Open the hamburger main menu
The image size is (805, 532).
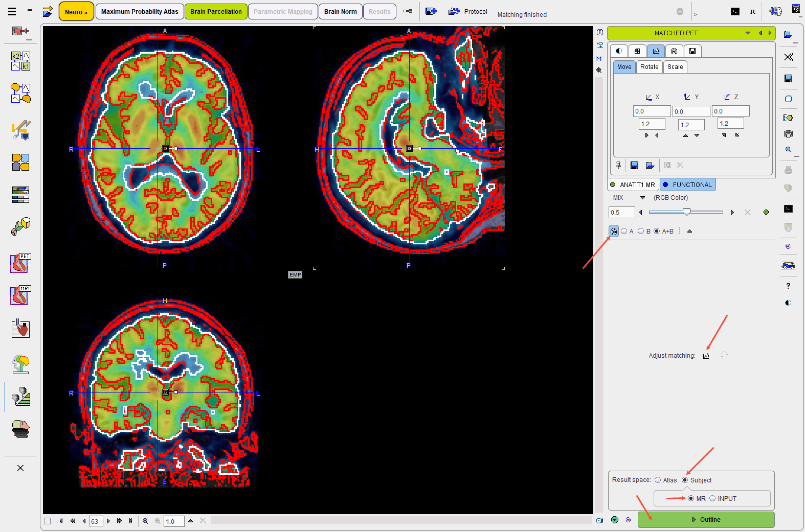coord(12,11)
